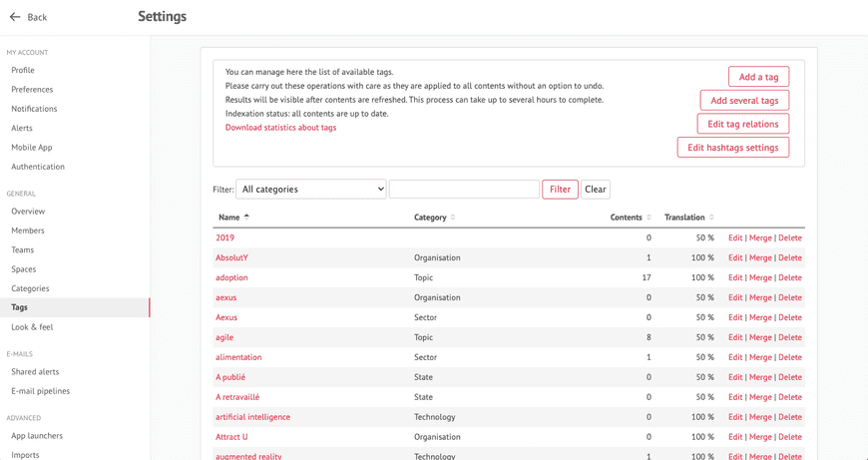The width and height of the screenshot is (868, 460).
Task: Go to Teams section
Action: pyautogui.click(x=22, y=250)
